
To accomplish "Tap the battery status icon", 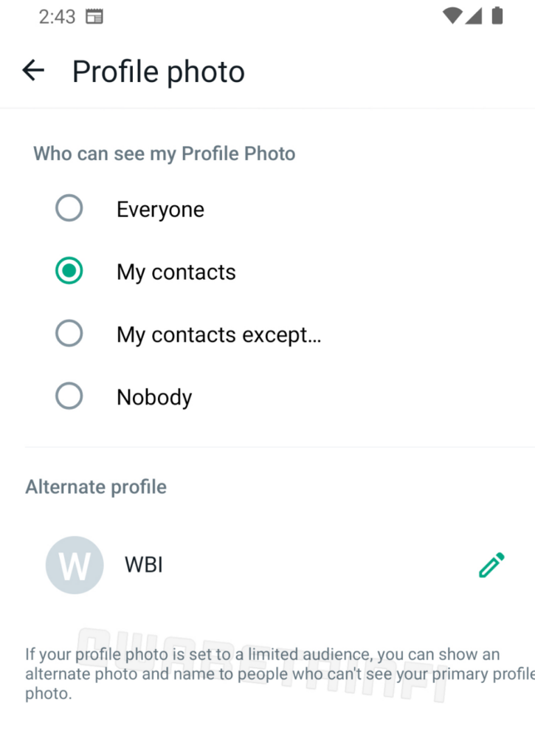I will tap(497, 16).
